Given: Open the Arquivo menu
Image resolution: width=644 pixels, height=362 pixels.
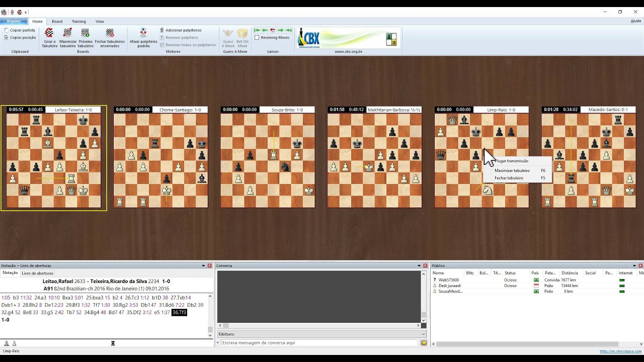Looking at the screenshot, I should (x=14, y=21).
